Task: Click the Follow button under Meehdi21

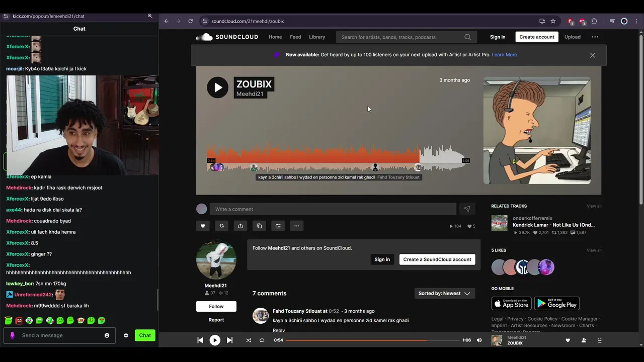Action: click(x=216, y=306)
